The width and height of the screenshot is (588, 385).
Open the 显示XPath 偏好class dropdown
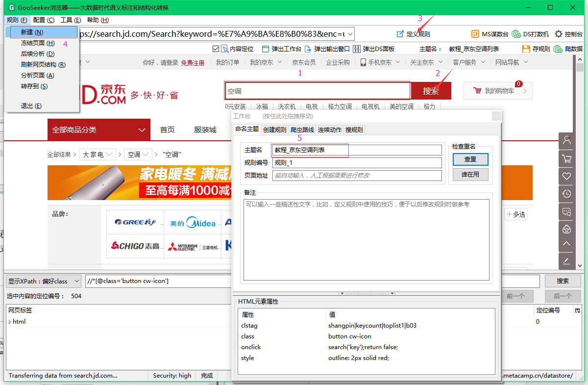point(44,281)
